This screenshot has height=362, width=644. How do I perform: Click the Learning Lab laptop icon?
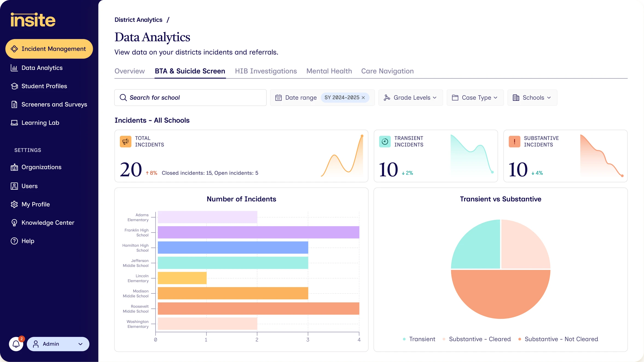14,123
